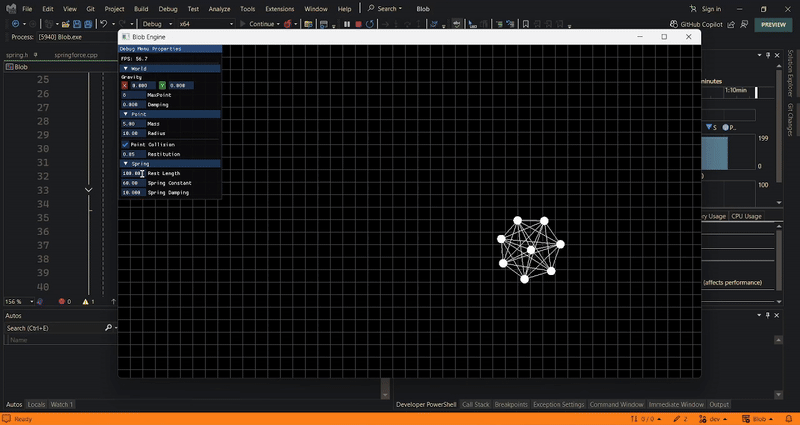
Task: Open the Continue button dropdown arrow
Action: click(x=278, y=24)
